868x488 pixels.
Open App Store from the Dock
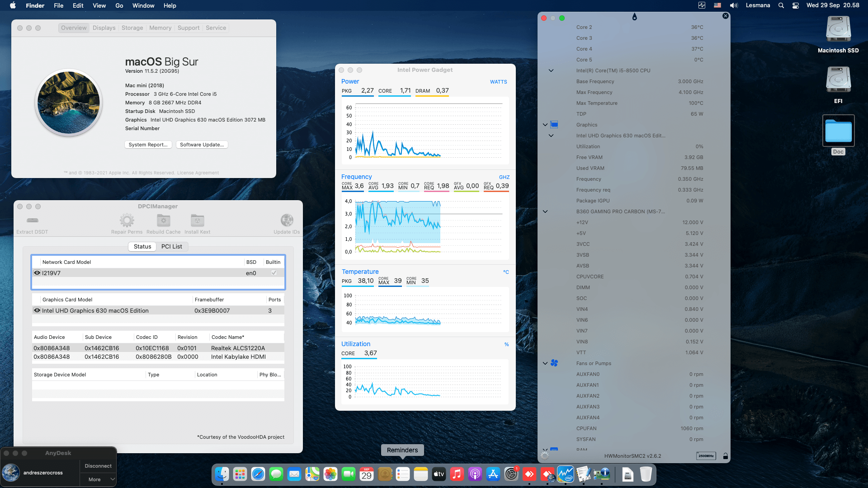coord(493,474)
